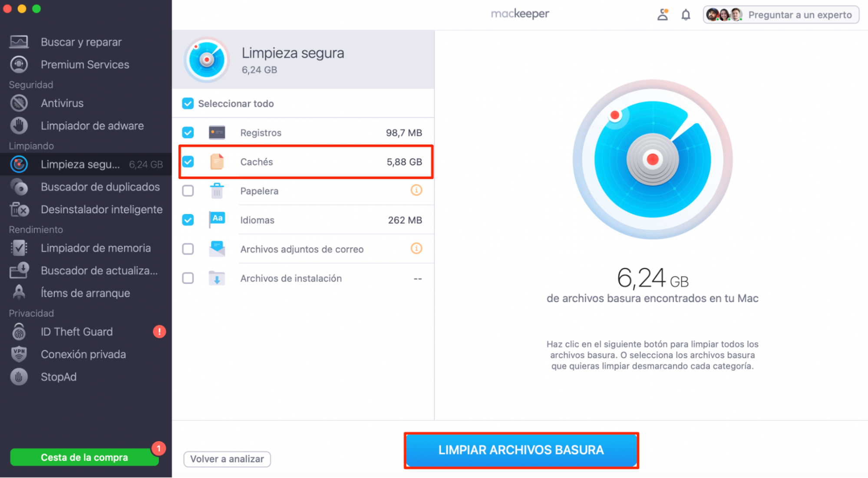
Task: Click info icon next to Archivos adjuntos de correo
Action: click(x=416, y=248)
